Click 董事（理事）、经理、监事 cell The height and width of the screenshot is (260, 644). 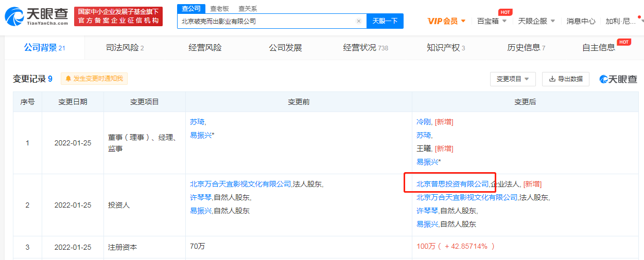tap(144, 143)
